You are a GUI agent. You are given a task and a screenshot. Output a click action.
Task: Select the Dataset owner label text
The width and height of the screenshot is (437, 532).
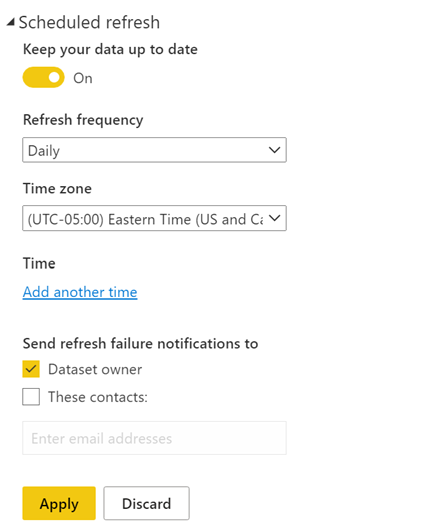(95, 369)
